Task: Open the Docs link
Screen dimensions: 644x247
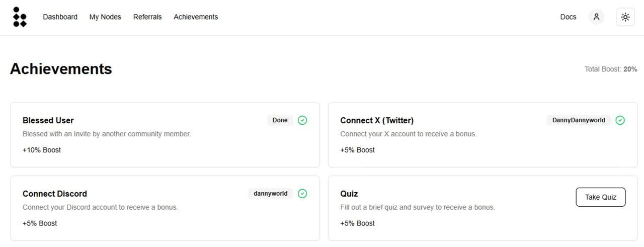Action: click(568, 17)
